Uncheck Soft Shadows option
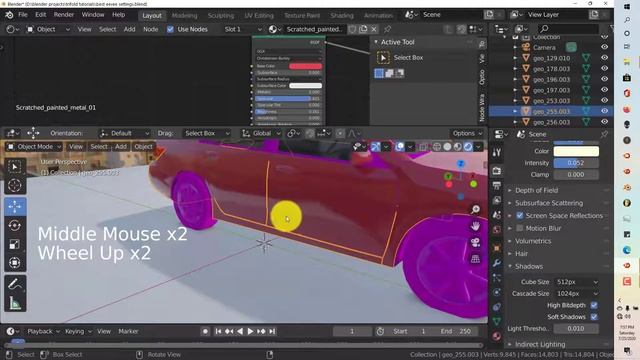Image resolution: width=640 pixels, height=360 pixels. (x=594, y=317)
